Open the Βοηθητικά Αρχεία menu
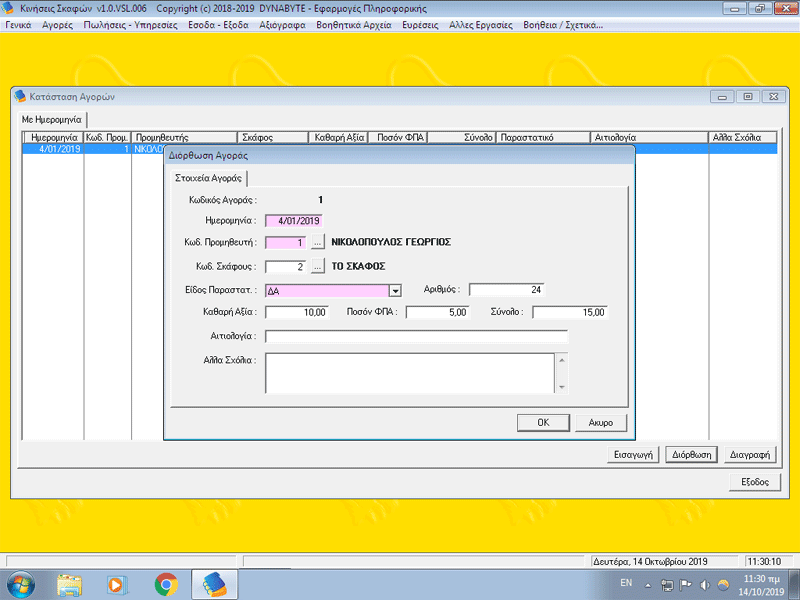The width and height of the screenshot is (800, 600). [x=354, y=25]
